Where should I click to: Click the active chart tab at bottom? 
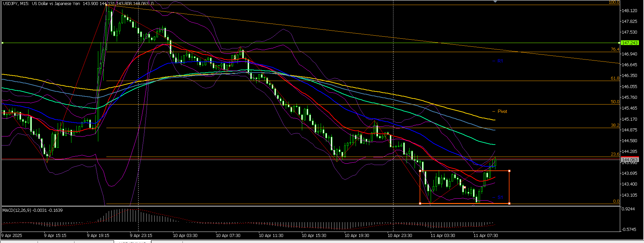(x=132, y=242)
